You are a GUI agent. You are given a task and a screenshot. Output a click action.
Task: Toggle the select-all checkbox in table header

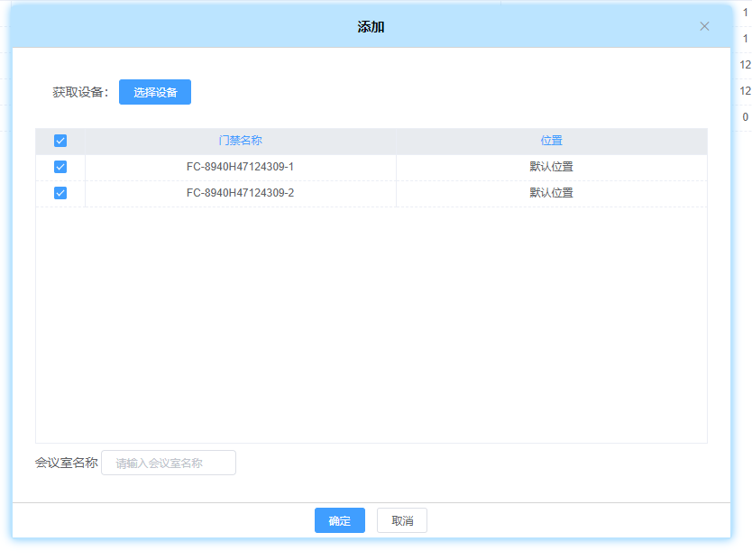60,141
